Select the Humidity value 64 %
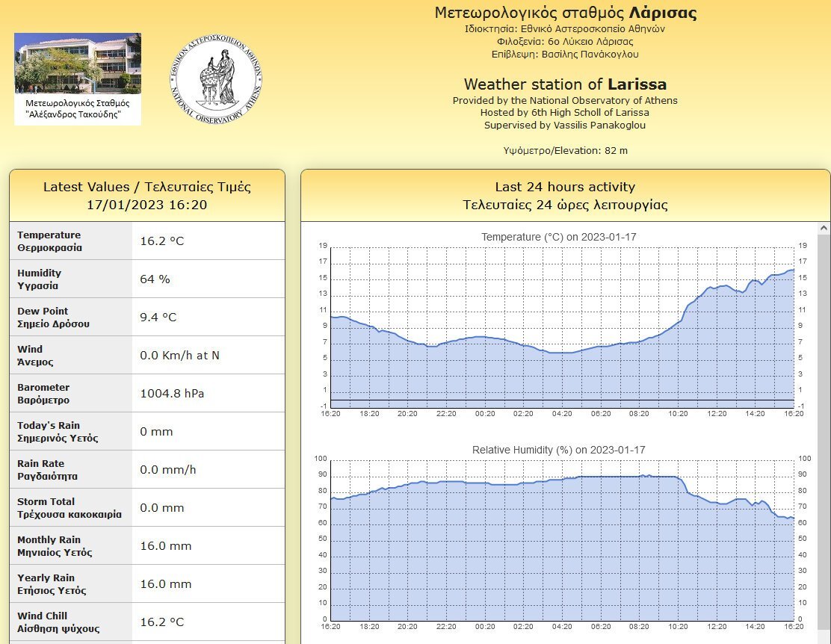The image size is (831, 644). tap(155, 279)
